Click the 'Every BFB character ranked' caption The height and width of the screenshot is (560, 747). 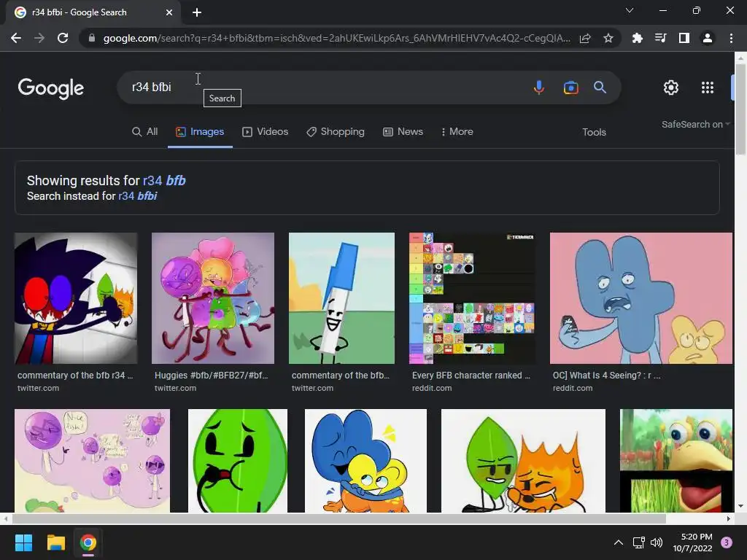471,376
